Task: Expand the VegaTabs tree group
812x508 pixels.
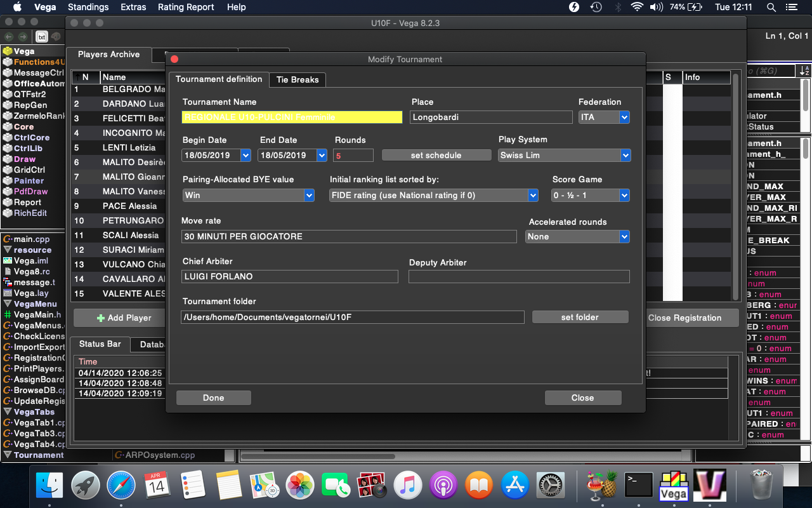Action: point(8,412)
